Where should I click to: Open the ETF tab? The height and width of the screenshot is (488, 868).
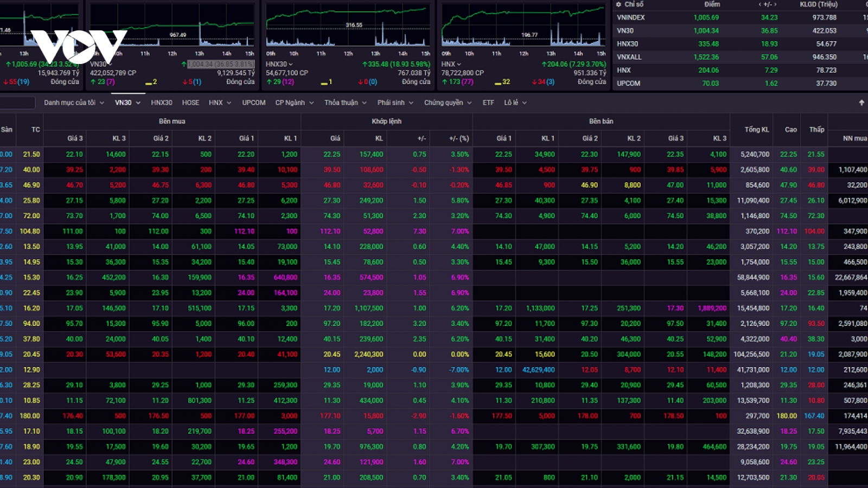coord(488,102)
